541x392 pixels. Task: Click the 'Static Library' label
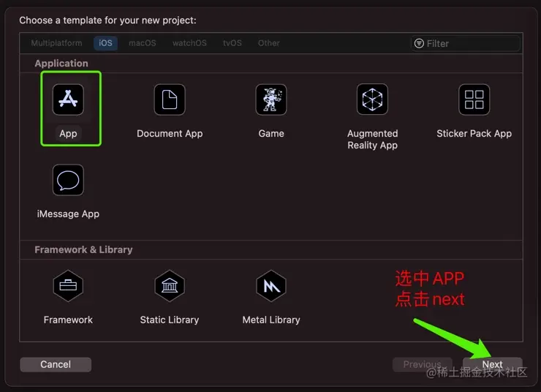[x=170, y=320]
